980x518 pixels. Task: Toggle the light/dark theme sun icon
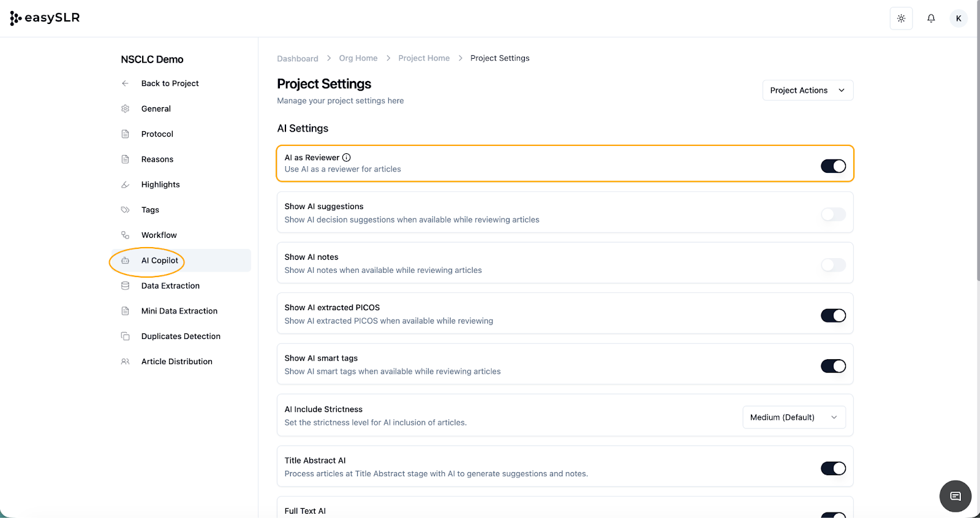[x=901, y=18]
